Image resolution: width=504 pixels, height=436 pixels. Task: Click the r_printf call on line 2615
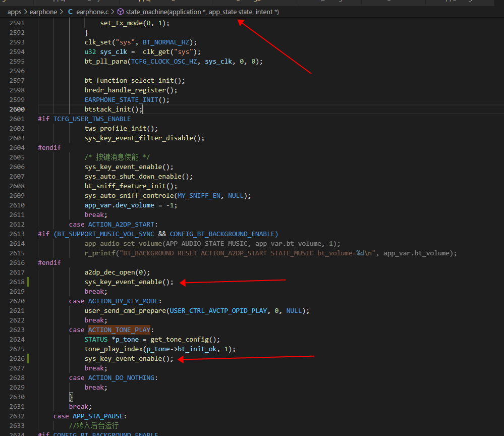[x=270, y=253]
